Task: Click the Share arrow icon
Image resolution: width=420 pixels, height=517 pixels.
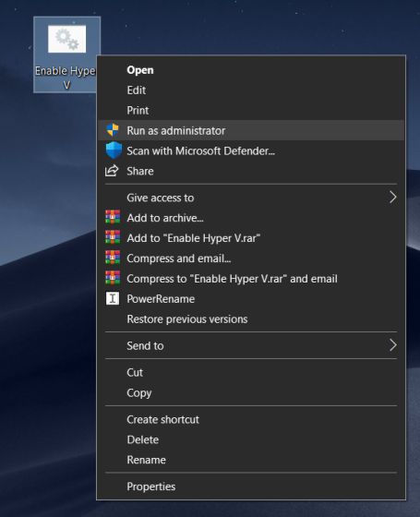Action: pyautogui.click(x=112, y=171)
